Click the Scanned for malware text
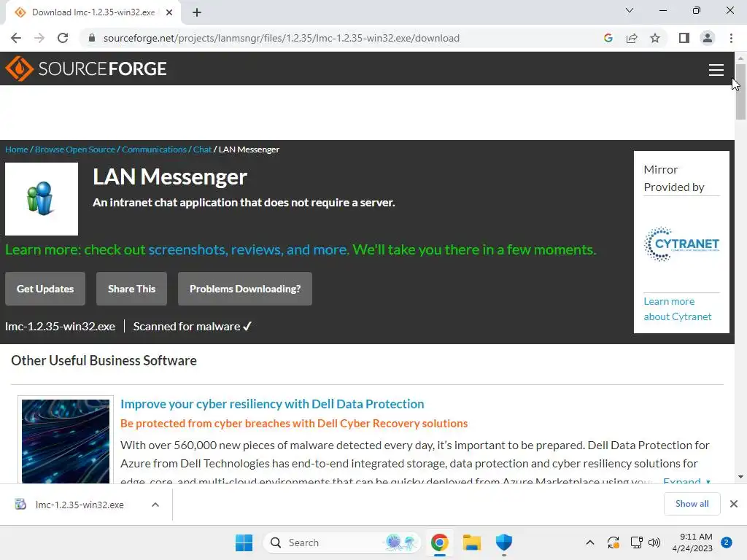Image resolution: width=747 pixels, height=560 pixels. (192, 327)
